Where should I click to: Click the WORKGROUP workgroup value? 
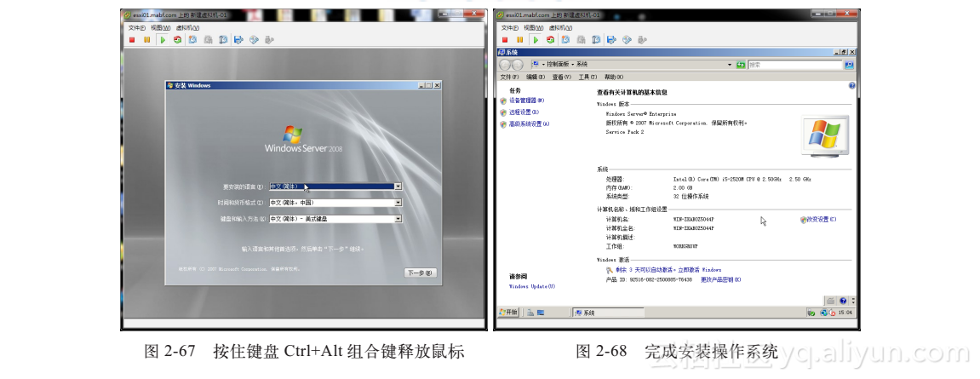687,246
